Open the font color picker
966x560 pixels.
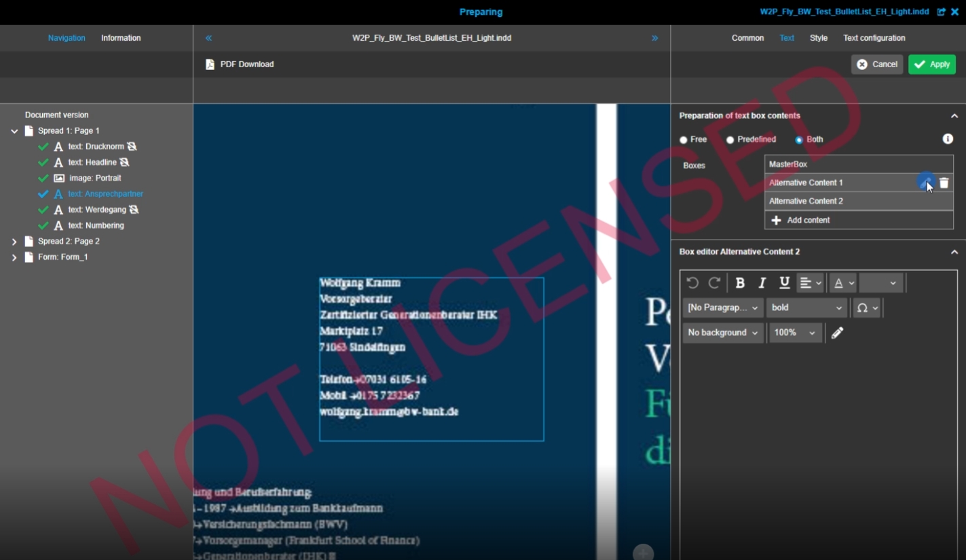(x=843, y=283)
